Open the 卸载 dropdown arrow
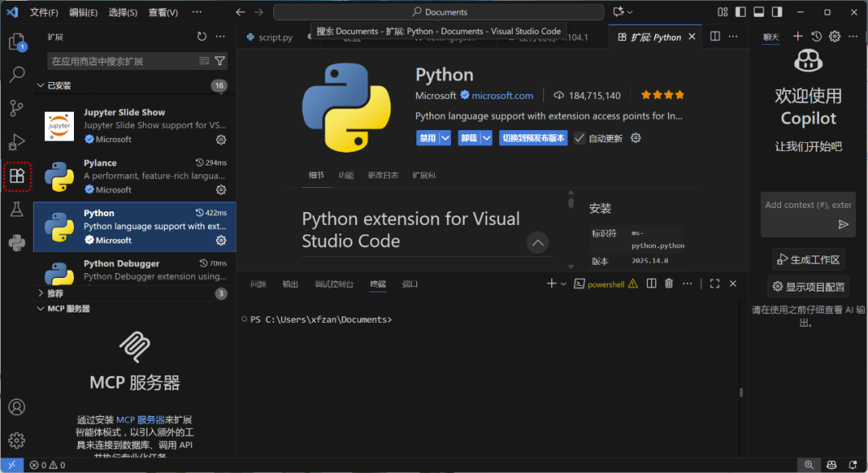The height and width of the screenshot is (473, 868). coord(486,138)
